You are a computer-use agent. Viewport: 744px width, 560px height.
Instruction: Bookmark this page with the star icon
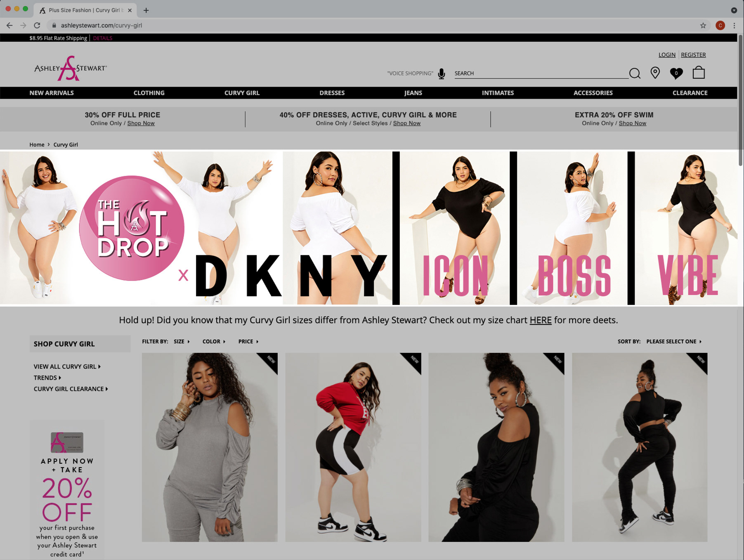pos(703,25)
